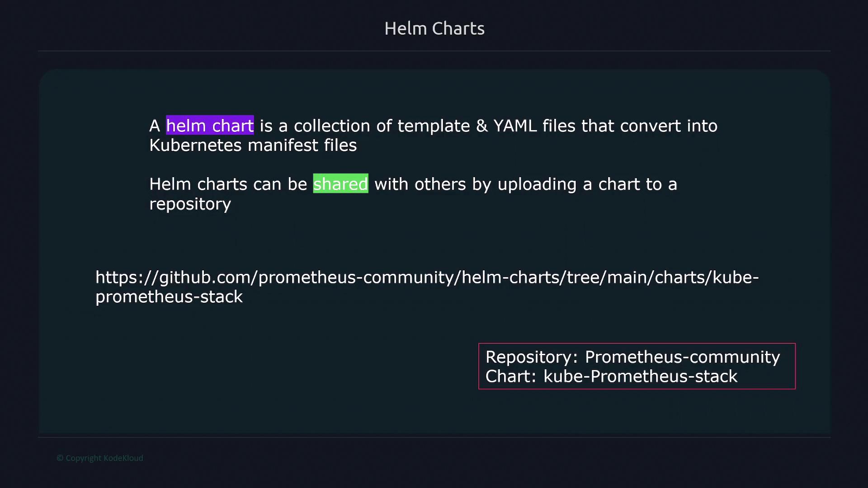The image size is (868, 488).
Task: Click the copyright symbol in the footer
Action: pyautogui.click(x=60, y=458)
